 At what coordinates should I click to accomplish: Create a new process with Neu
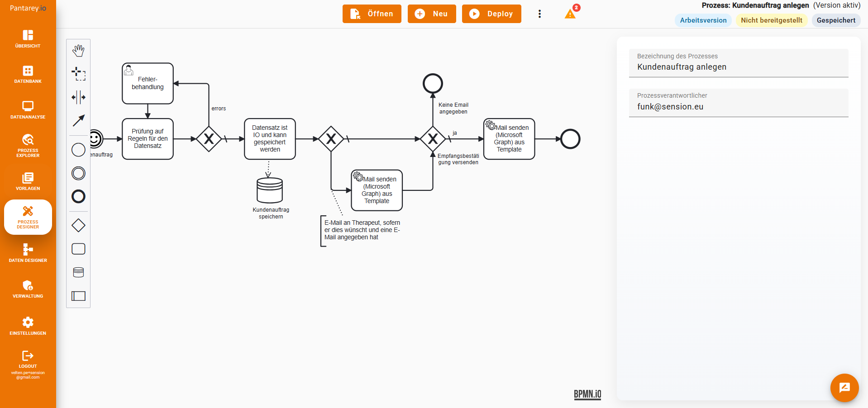(x=431, y=14)
